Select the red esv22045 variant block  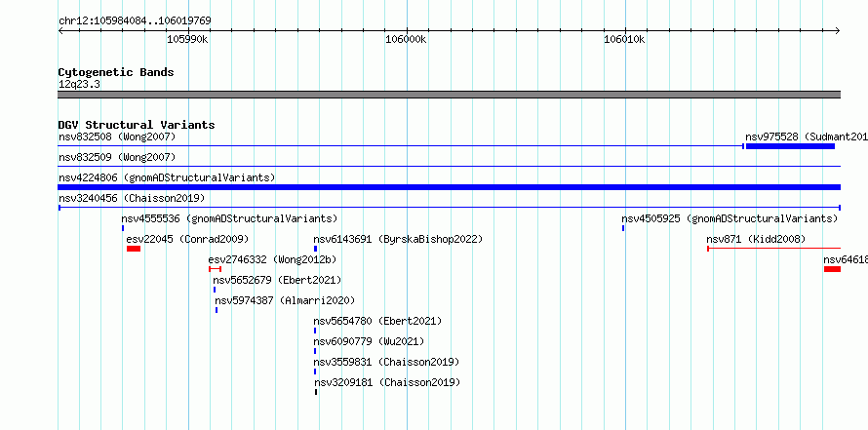(x=134, y=249)
